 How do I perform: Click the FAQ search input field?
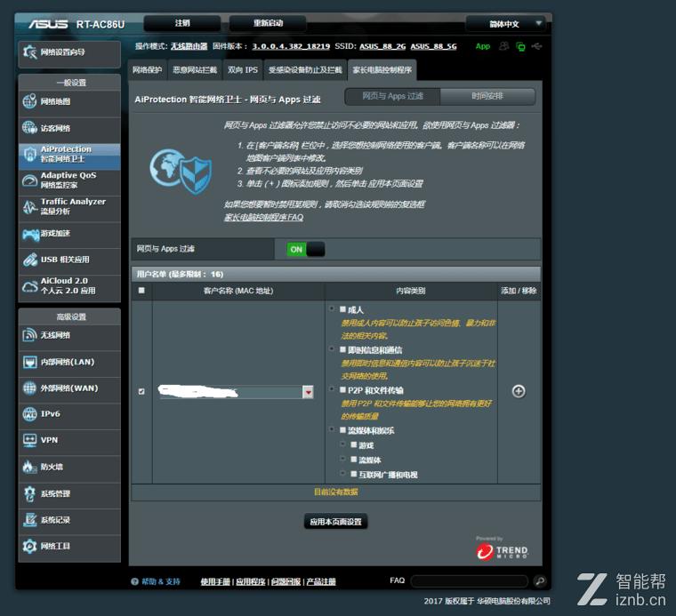[470, 581]
